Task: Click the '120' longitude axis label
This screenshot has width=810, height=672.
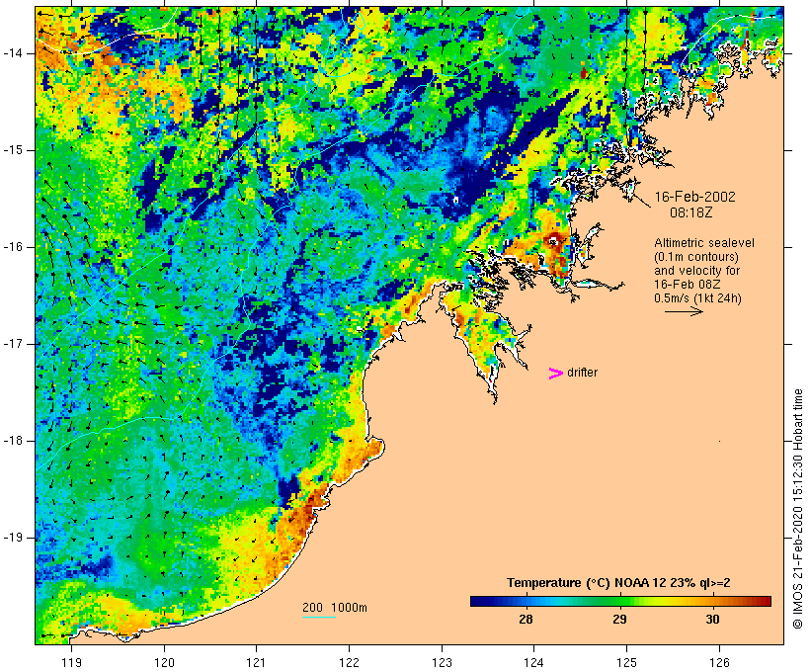Action: pos(164,663)
